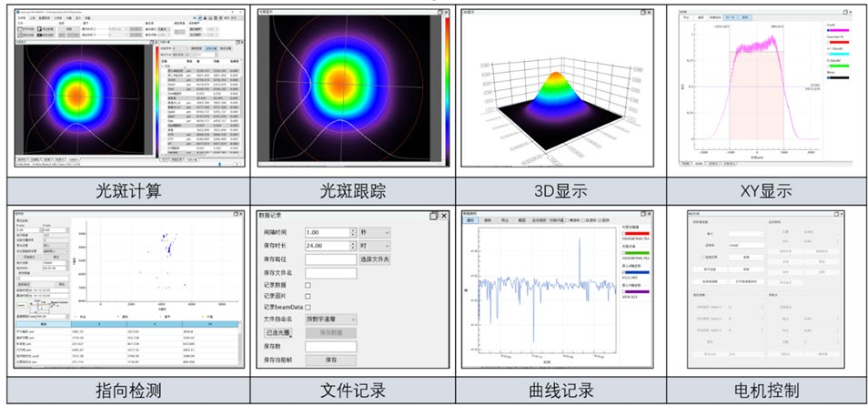Screen dimensions: 868x406
Task: Open 文件自命名 dropdown showing 按数字递增
Action: pyautogui.click(x=331, y=320)
